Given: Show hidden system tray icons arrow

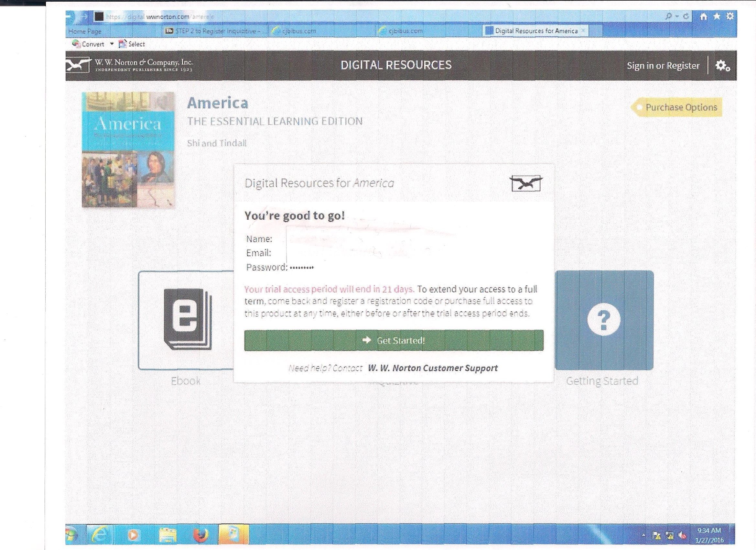Looking at the screenshot, I should click(x=644, y=536).
